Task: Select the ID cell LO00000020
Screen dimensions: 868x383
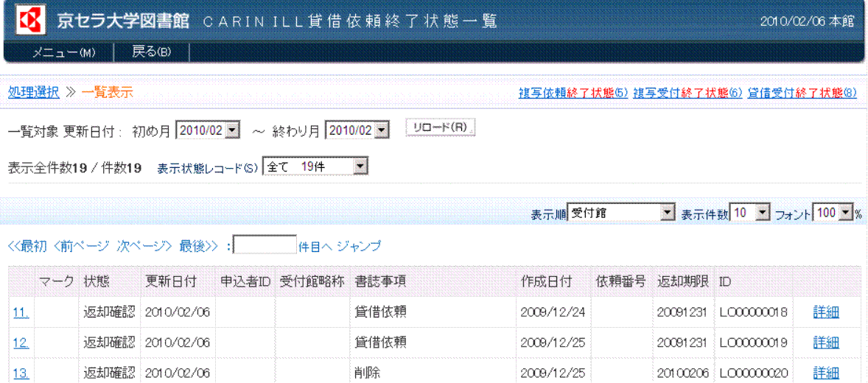Action: coord(753,373)
